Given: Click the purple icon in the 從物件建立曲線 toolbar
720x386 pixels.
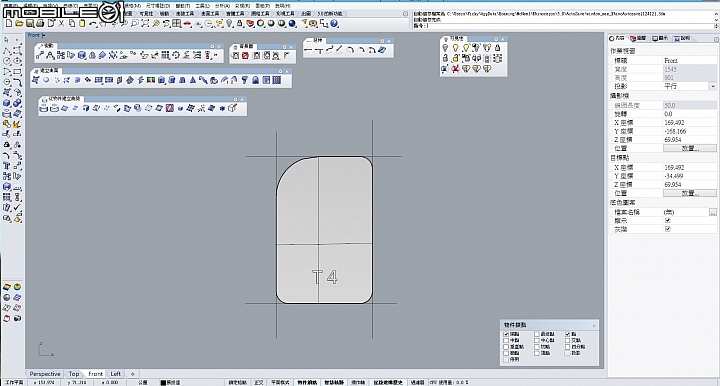Looking at the screenshot, I should [170, 108].
